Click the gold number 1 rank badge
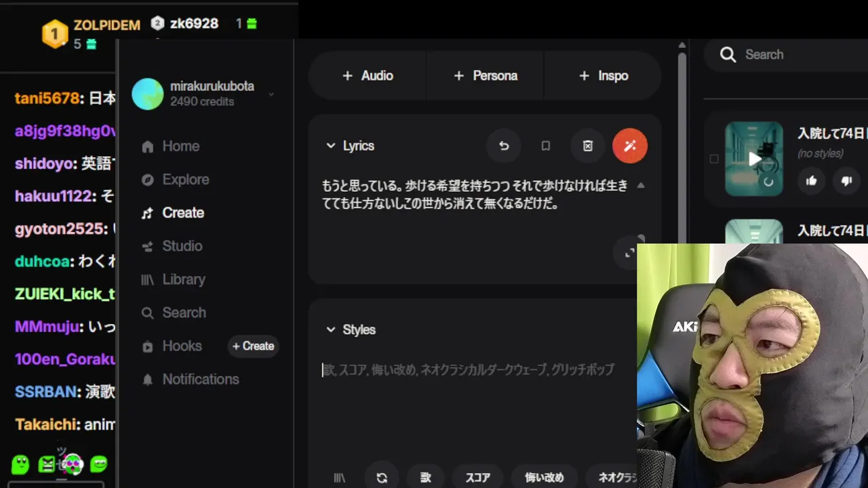868x488 pixels. 55,33
